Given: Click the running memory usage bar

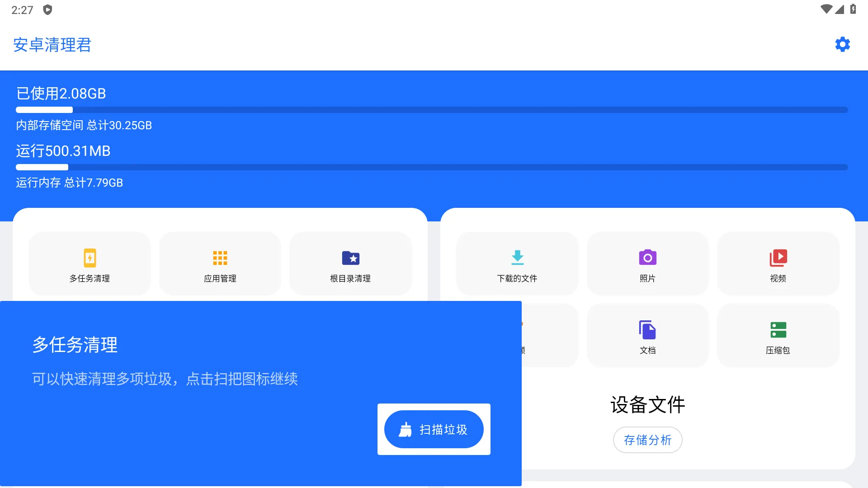Looking at the screenshot, I should click(x=432, y=167).
